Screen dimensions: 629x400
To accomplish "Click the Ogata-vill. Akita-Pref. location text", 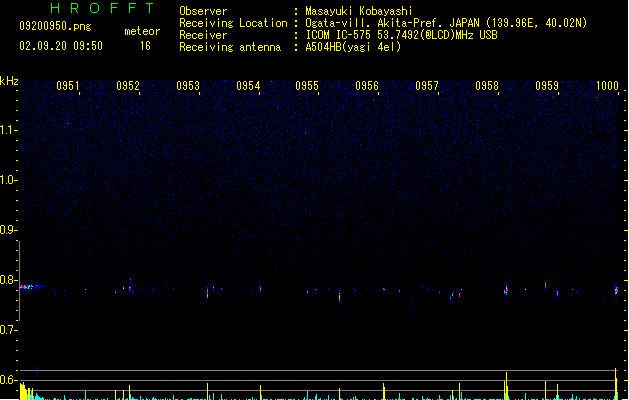I will click(446, 23).
